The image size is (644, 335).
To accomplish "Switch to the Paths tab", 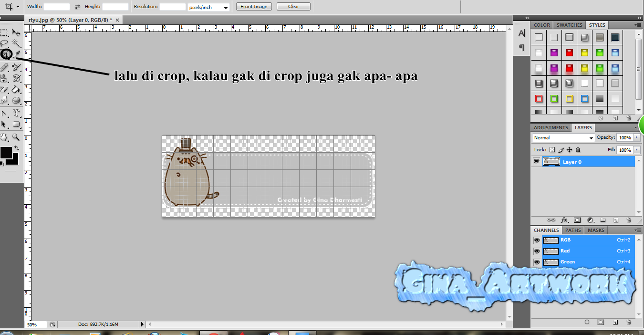I will point(572,230).
